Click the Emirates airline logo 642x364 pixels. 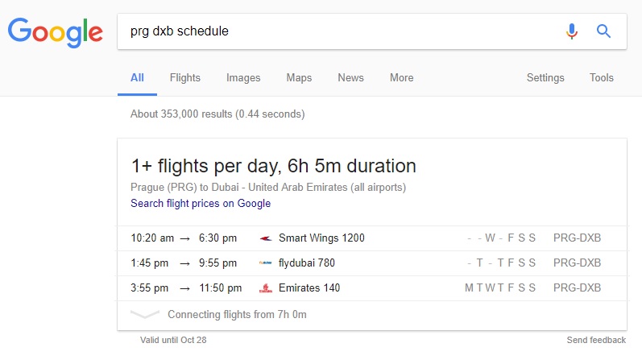266,288
